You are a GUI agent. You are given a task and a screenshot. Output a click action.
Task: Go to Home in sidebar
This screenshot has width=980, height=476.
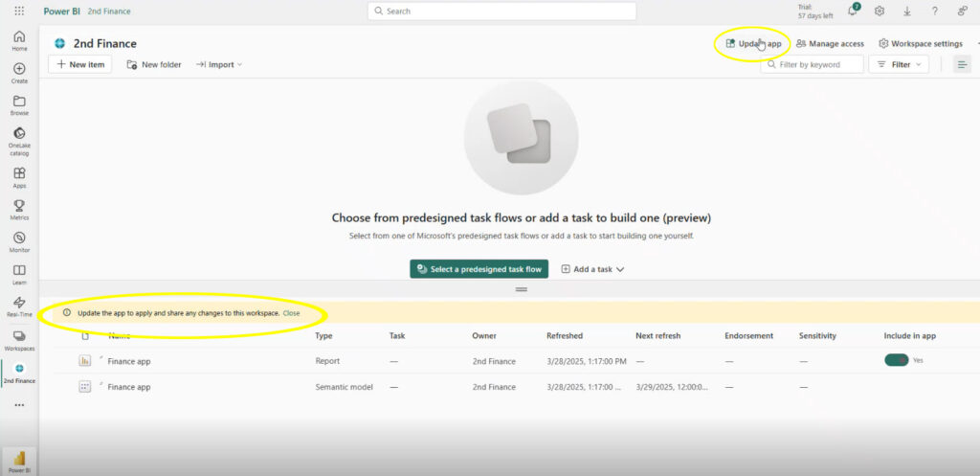pyautogui.click(x=19, y=40)
